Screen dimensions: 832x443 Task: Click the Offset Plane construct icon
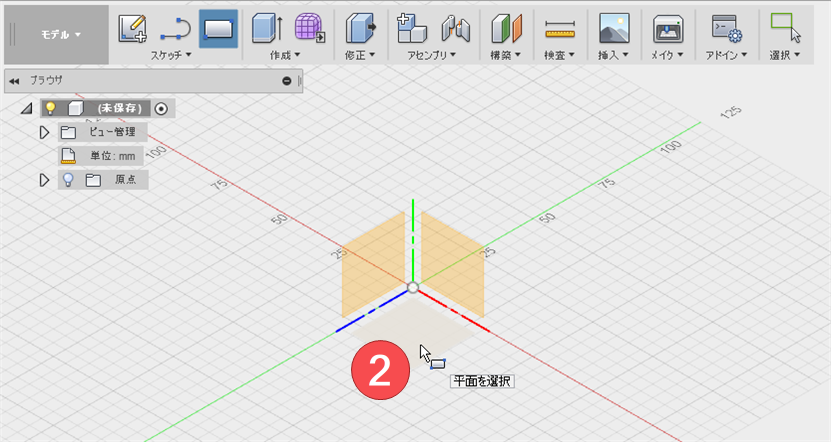coord(506,29)
